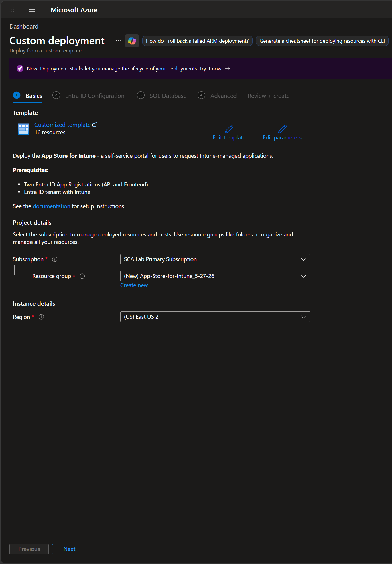Click the Deployment Stacks rocket icon
This screenshot has width=392, height=564.
20,69
